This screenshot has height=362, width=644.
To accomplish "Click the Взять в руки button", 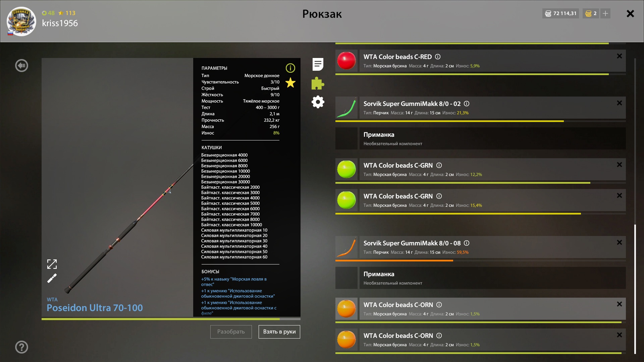I will tap(279, 332).
